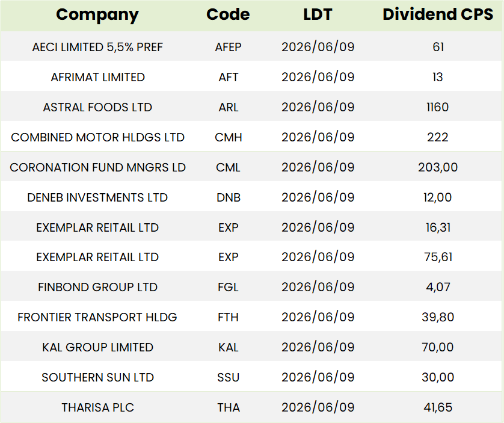Click the CMH code cell
This screenshot has height=423, width=504.
click(228, 137)
